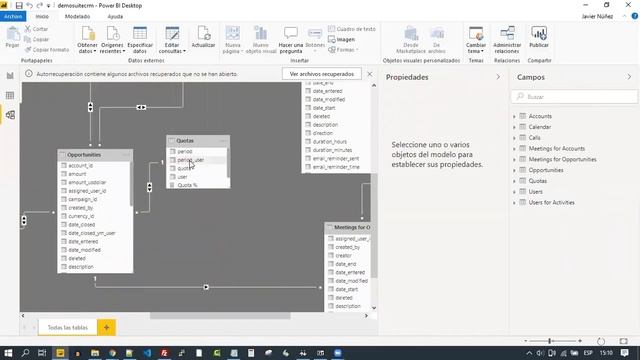Add new diagram tab with plus
The width and height of the screenshot is (640, 360).
click(x=107, y=327)
